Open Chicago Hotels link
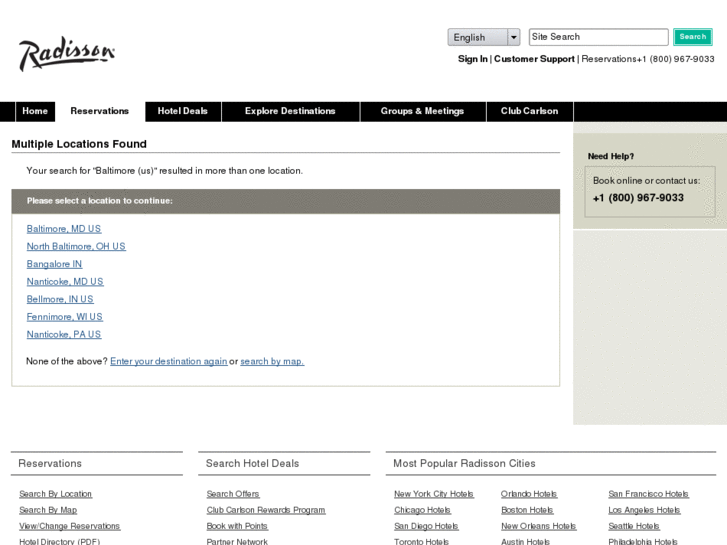 [x=422, y=510]
